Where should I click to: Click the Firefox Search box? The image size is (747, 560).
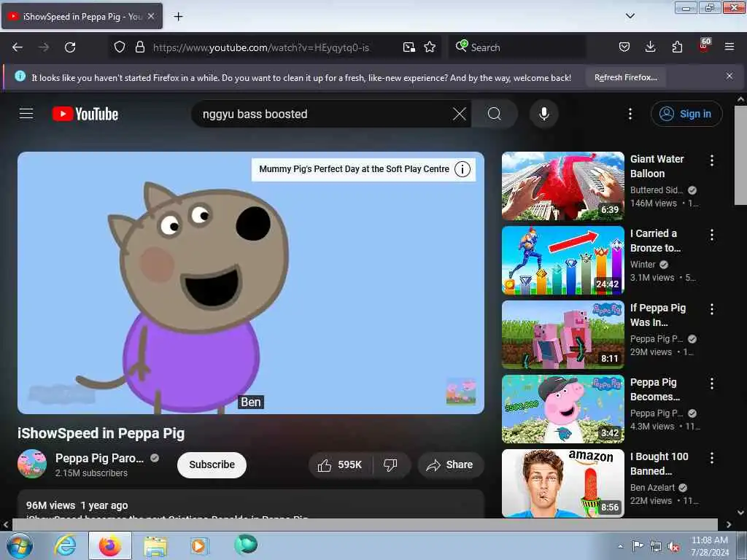[517, 47]
